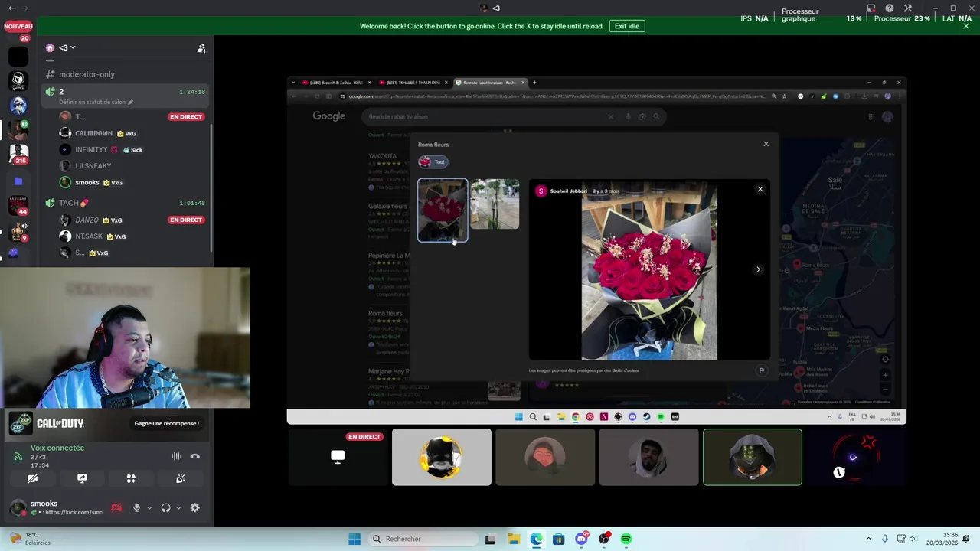Toggle noise suppression waveform icon
Image resolution: width=980 pixels, height=551 pixels.
click(x=176, y=456)
